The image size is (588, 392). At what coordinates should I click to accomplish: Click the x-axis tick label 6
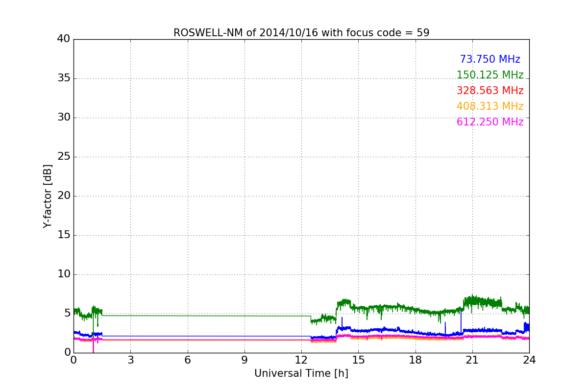tap(188, 360)
